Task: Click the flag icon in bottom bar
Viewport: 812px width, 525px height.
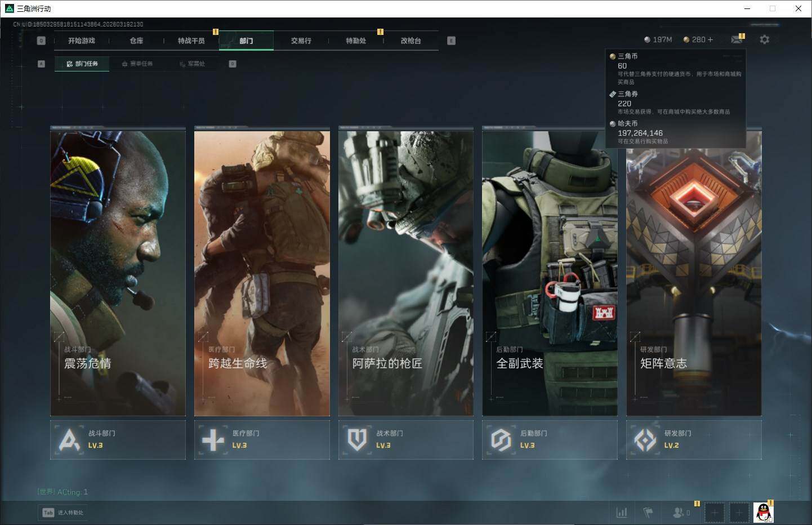Action: point(648,512)
